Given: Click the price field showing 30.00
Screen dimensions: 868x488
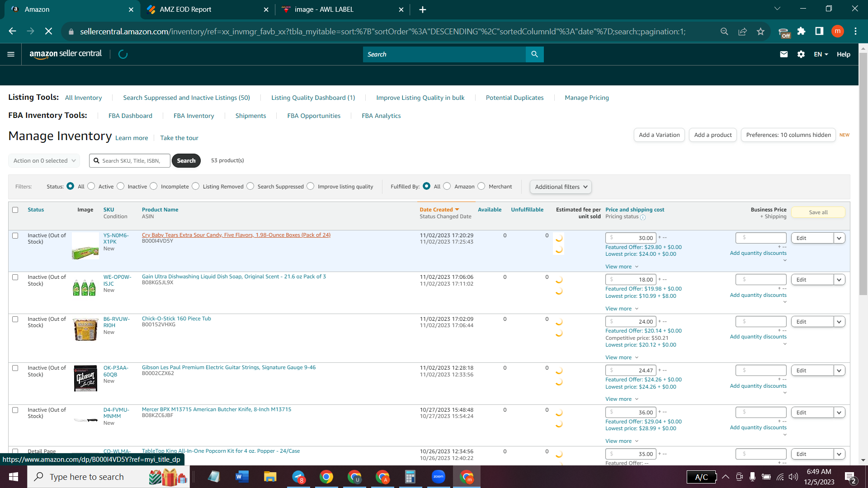Looking at the screenshot, I should 631,238.
